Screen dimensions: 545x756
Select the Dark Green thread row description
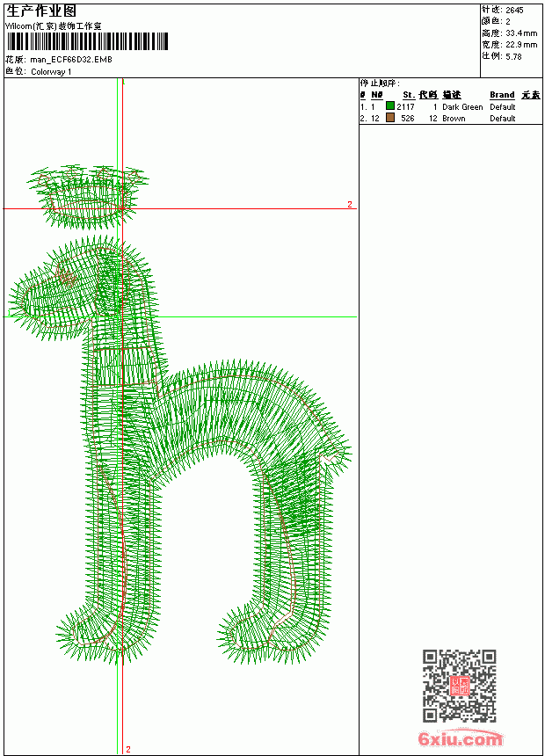(462, 107)
